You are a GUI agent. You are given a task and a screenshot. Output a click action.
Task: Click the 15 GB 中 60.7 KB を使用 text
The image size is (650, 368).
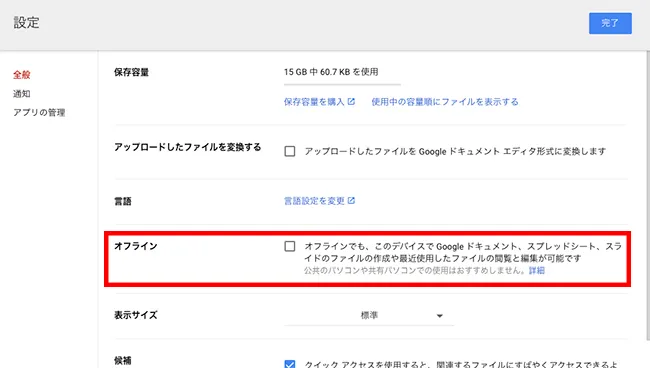(331, 72)
